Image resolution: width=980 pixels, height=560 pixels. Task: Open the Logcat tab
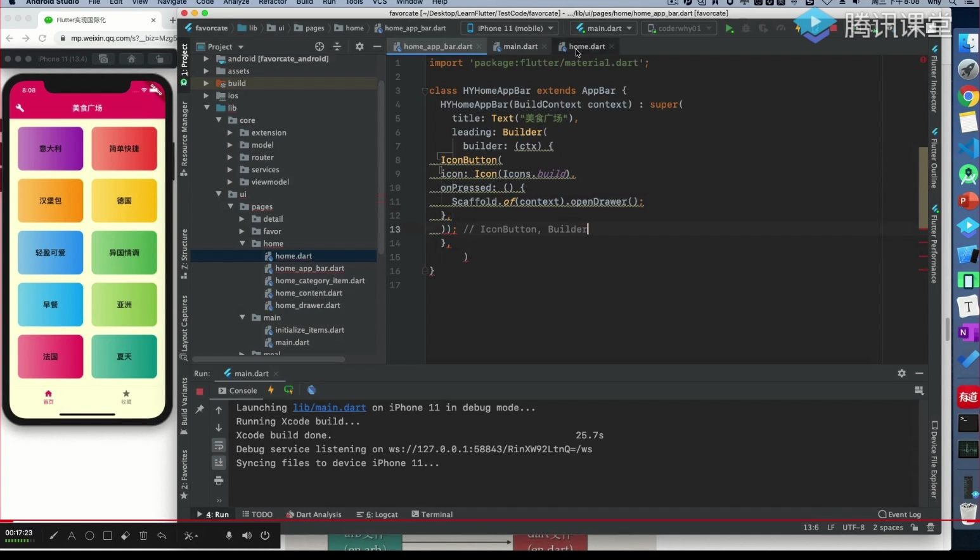click(377, 514)
